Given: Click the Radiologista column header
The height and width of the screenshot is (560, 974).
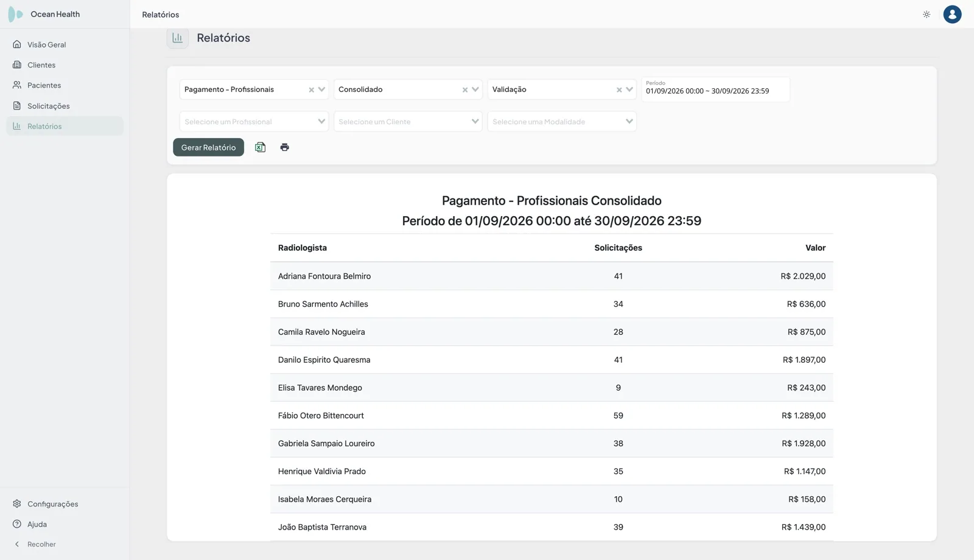Looking at the screenshot, I should (303, 248).
